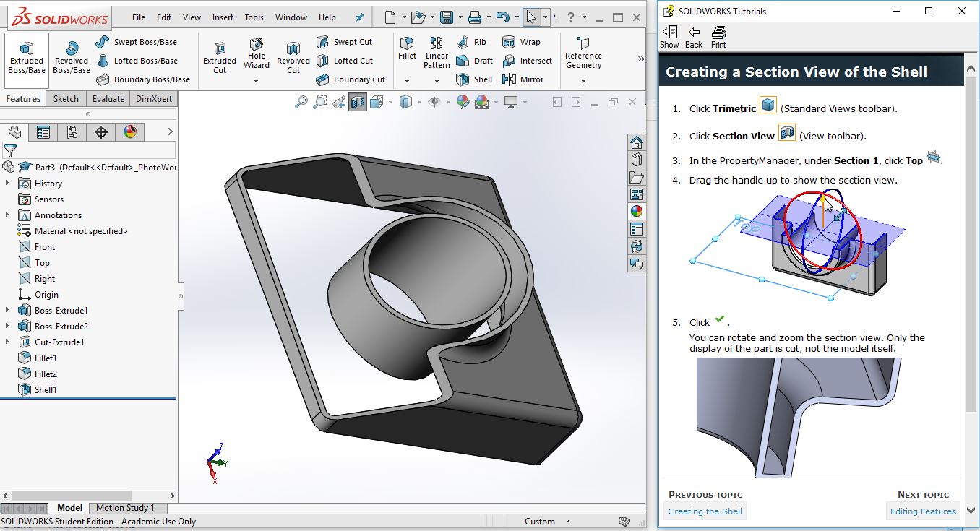Open the Hole Wizard tool
980x531 pixels.
pos(257,54)
